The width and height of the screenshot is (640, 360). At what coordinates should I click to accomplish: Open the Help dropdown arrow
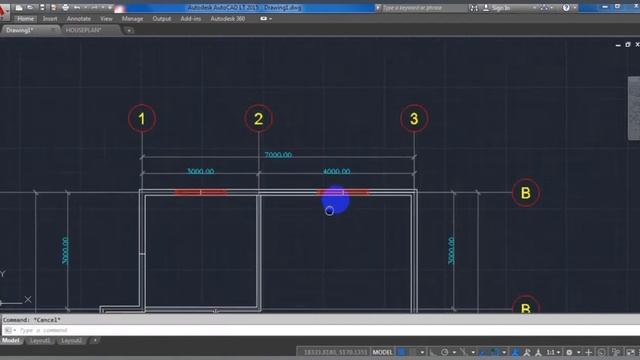tap(575, 8)
